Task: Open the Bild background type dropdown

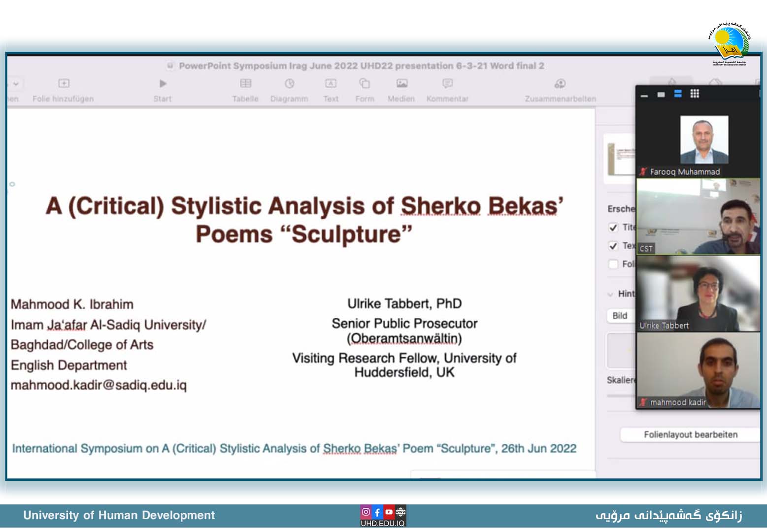Action: pos(621,316)
